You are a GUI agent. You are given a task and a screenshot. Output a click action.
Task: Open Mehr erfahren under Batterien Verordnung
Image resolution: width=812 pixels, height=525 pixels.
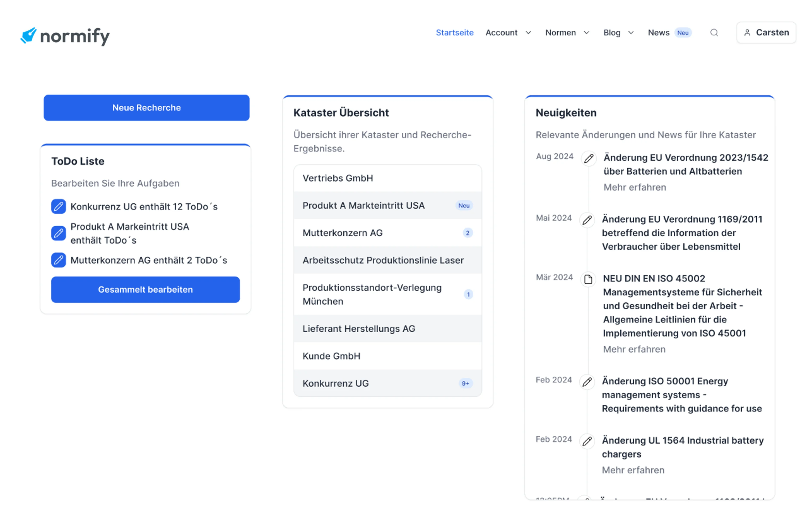635,187
